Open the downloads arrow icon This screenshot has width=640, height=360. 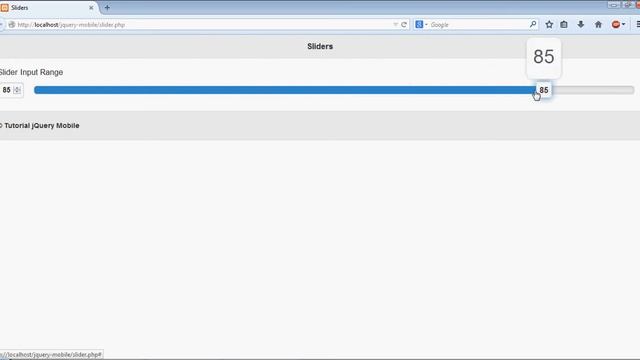(x=580, y=24)
